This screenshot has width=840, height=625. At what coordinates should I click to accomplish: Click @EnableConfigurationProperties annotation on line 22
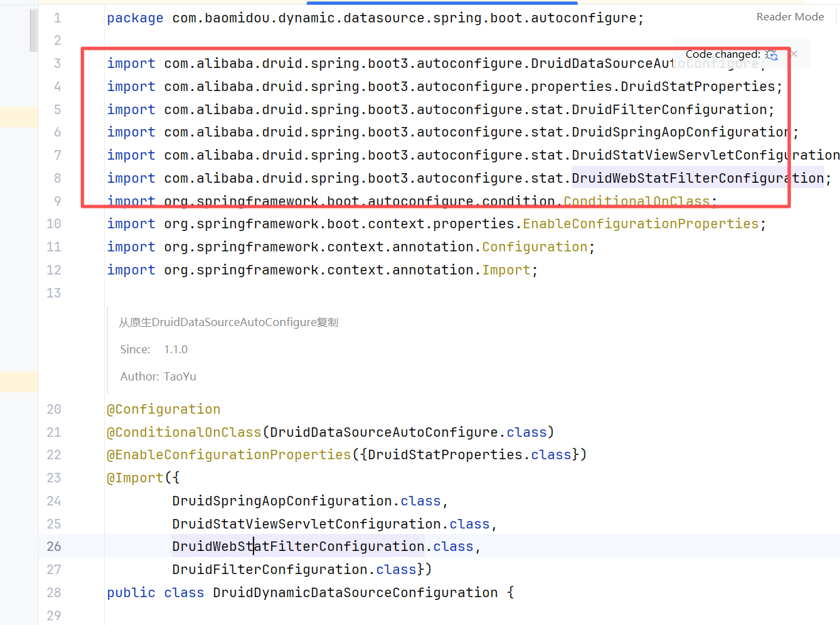[229, 454]
